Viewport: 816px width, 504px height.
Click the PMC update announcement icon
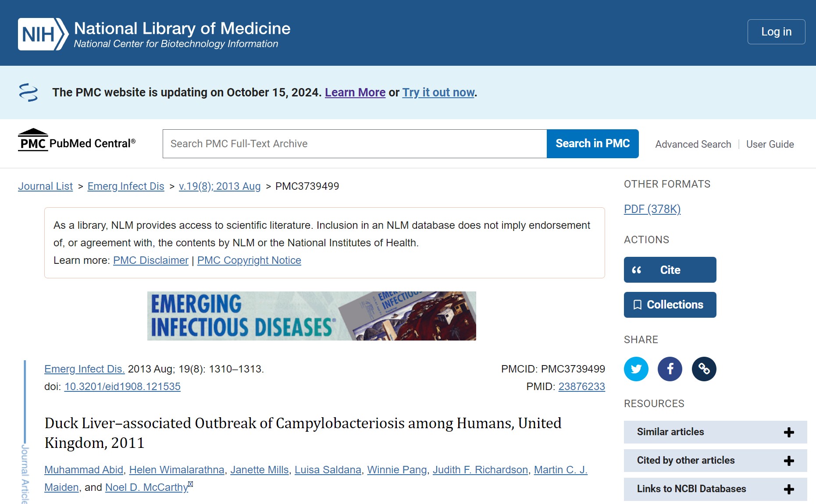pos(29,92)
